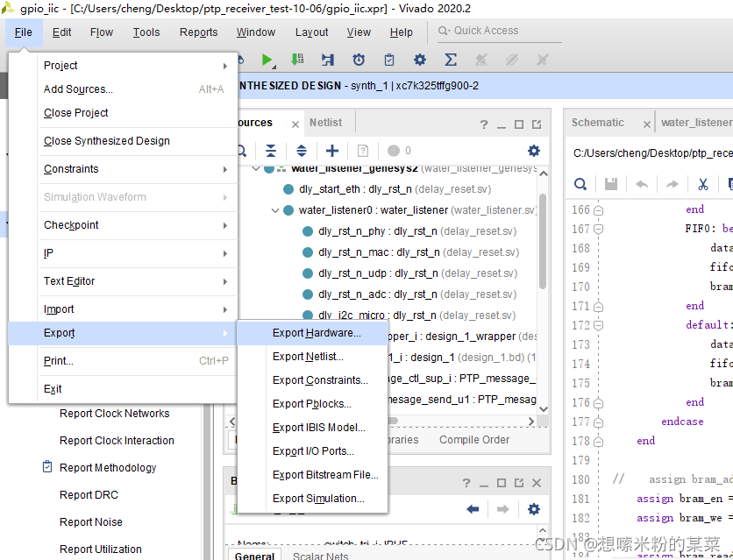Switch to the Netlist tab
Image resolution: width=733 pixels, height=560 pixels.
coord(326,123)
